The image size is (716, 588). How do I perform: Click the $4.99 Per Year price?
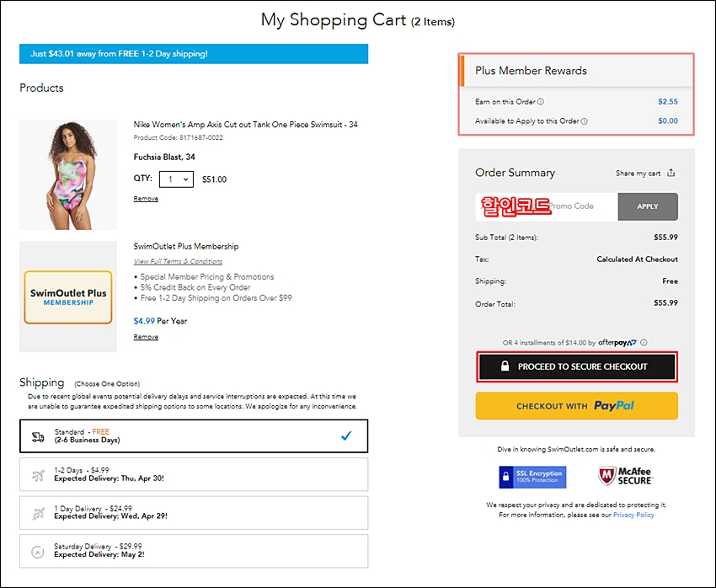tap(160, 321)
